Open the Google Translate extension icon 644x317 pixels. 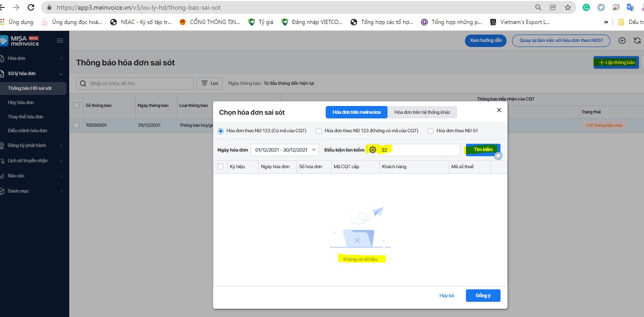pos(630,7)
